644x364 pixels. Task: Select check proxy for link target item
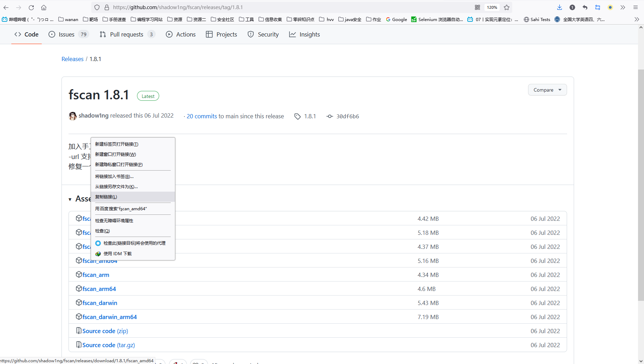(133, 243)
